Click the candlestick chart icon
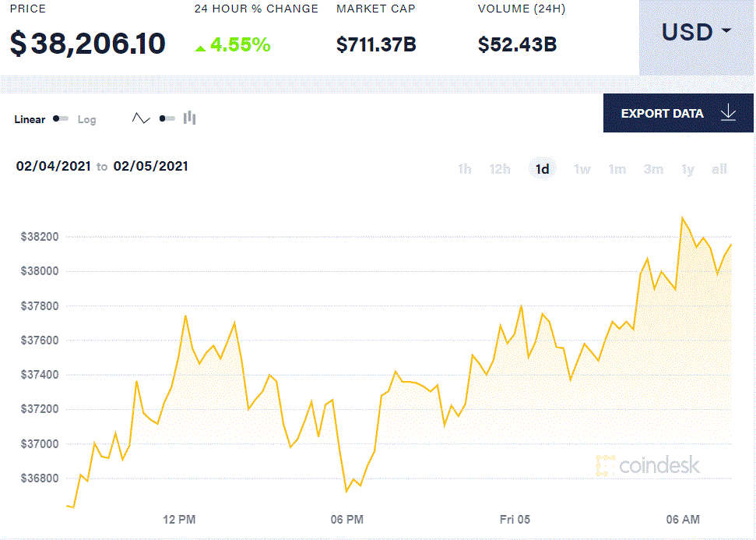 [x=189, y=118]
